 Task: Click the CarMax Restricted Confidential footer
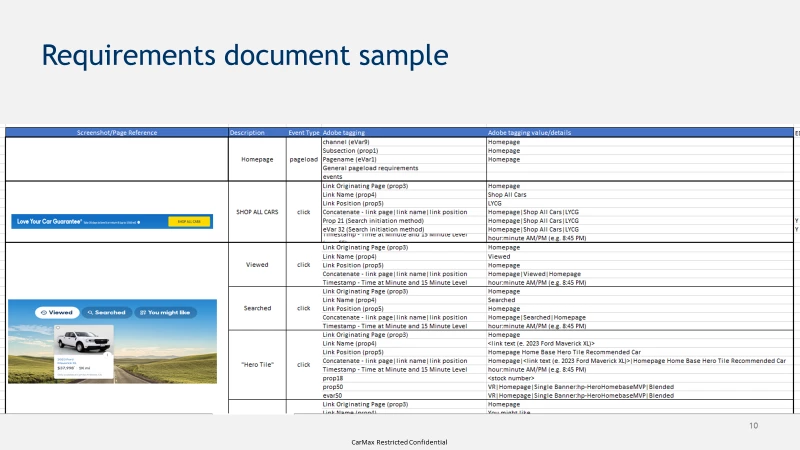tap(399, 442)
